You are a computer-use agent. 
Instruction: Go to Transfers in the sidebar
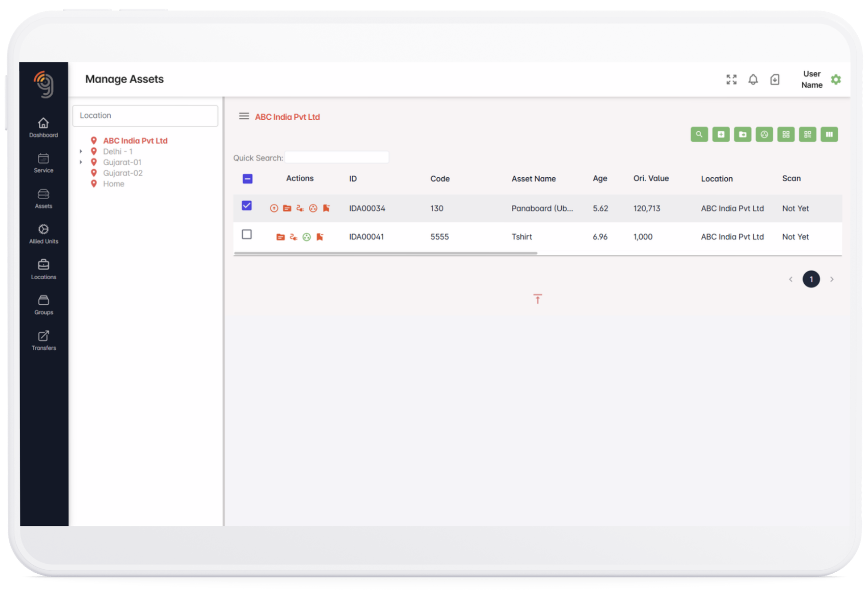pyautogui.click(x=44, y=341)
